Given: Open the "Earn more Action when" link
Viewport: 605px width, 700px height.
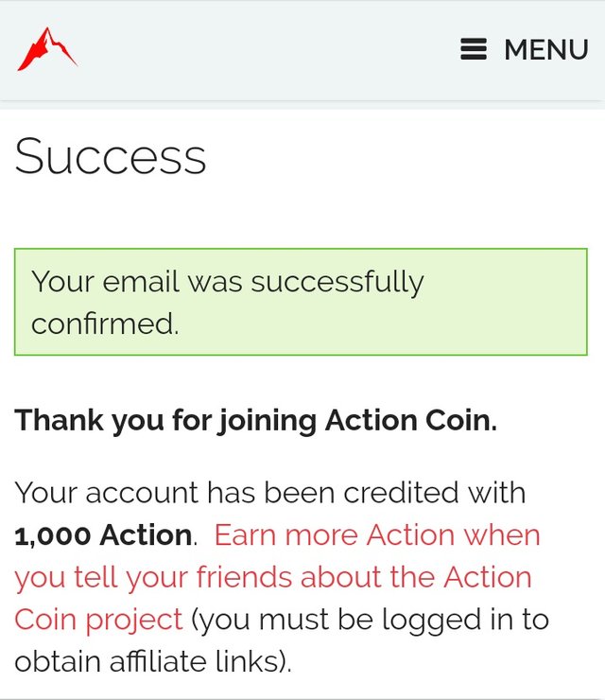Looking at the screenshot, I should pyautogui.click(x=377, y=534).
